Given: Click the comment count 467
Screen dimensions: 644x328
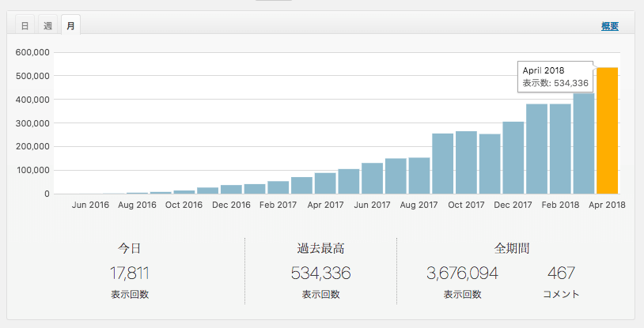Looking at the screenshot, I should pos(561,273).
